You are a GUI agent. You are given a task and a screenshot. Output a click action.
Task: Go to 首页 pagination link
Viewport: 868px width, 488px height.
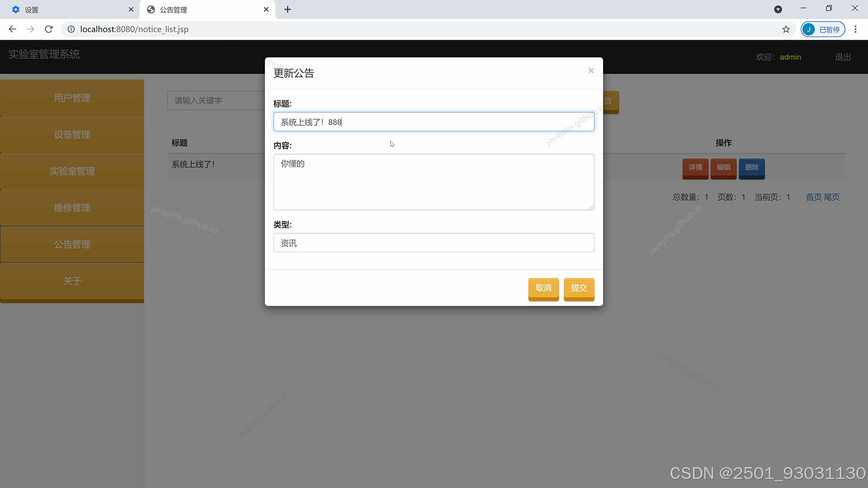[x=814, y=197]
